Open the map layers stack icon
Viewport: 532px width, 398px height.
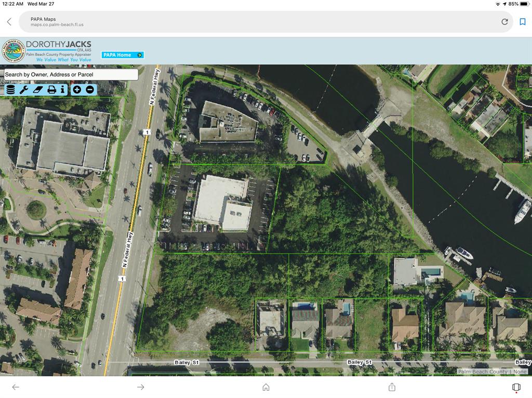pyautogui.click(x=10, y=90)
